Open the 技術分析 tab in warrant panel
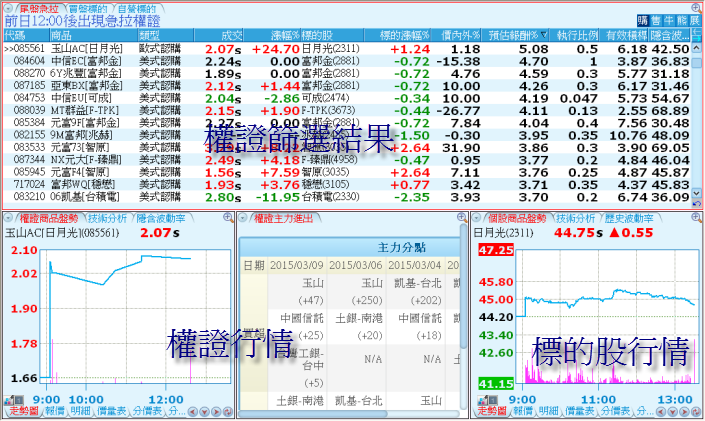705x421 pixels. click(108, 217)
